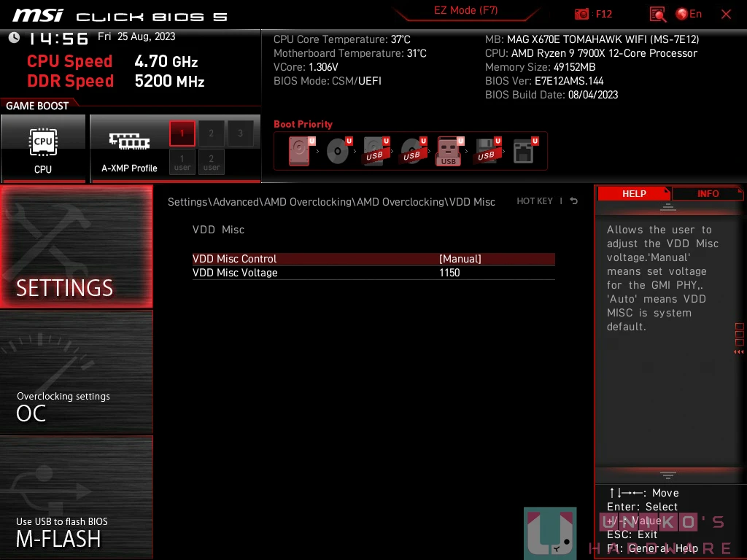The width and height of the screenshot is (747, 560).
Task: Select the hard disk boot device icon
Action: [301, 151]
